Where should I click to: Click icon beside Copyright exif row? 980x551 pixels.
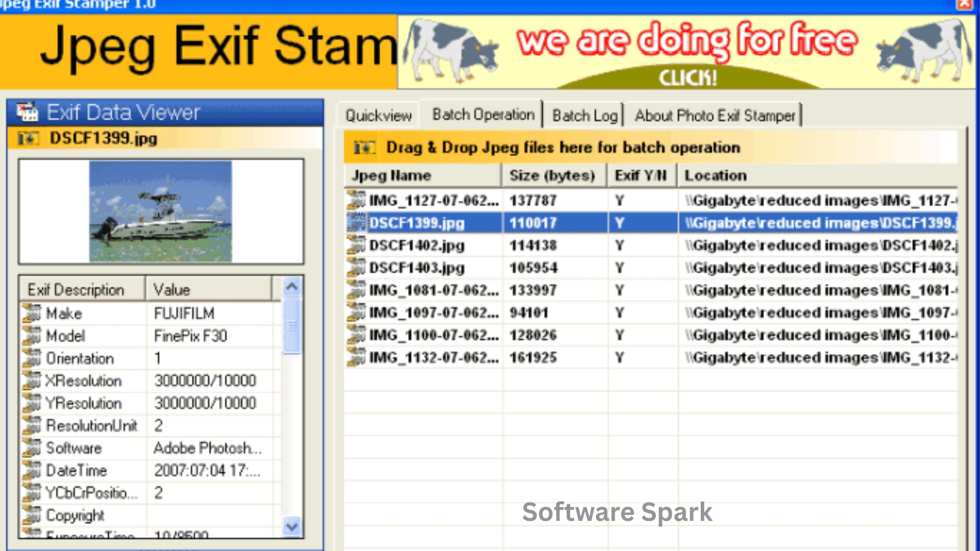click(32, 515)
